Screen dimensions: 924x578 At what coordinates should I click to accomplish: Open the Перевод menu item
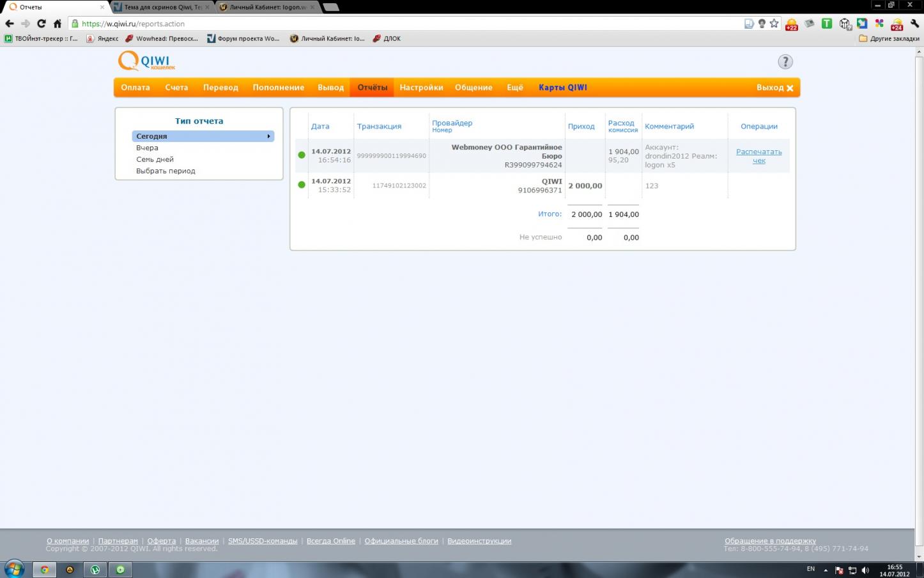[220, 88]
